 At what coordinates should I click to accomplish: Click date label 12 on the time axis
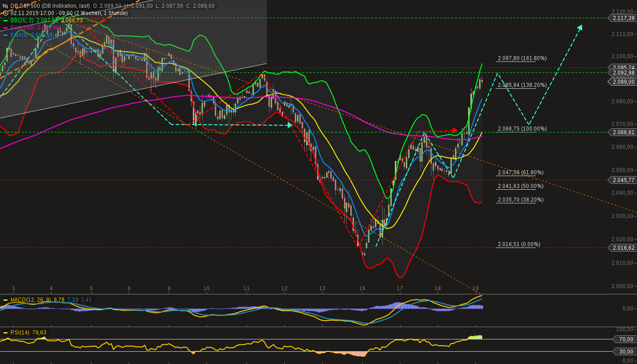click(x=284, y=288)
